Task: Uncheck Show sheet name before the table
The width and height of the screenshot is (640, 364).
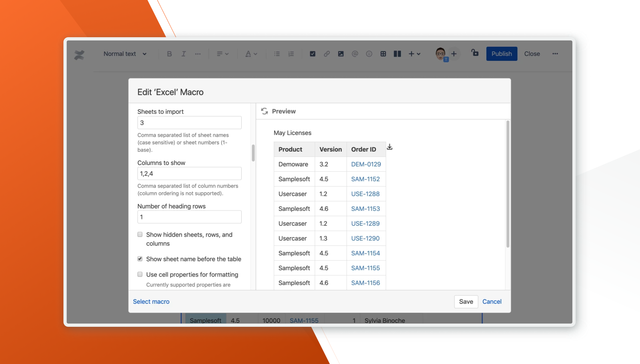Action: (140, 259)
